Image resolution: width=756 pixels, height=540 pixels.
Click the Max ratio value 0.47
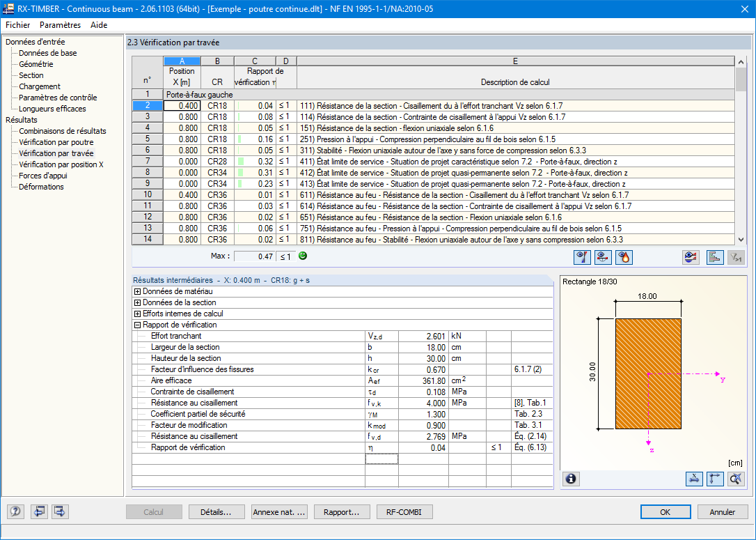tap(255, 256)
